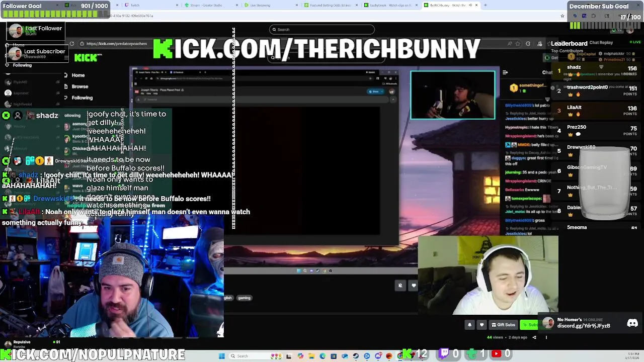The height and width of the screenshot is (362, 644).
Task: Click the Kick search field
Action: tap(322, 30)
